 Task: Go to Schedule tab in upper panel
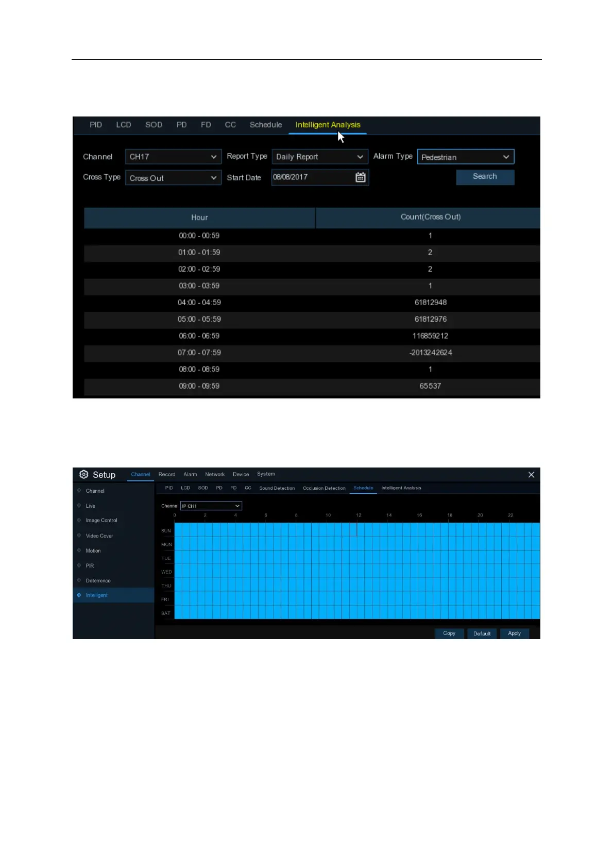pos(266,125)
